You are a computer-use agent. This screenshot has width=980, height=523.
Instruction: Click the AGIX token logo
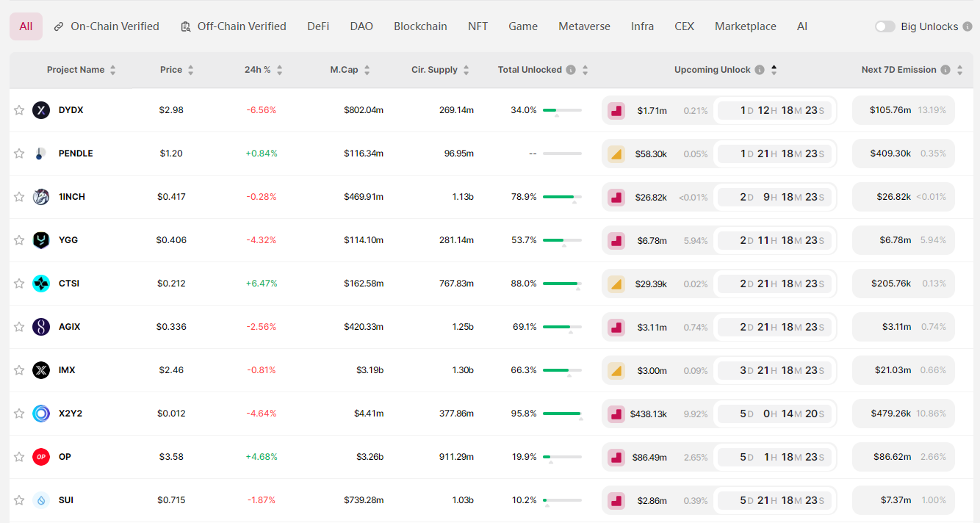pyautogui.click(x=41, y=327)
